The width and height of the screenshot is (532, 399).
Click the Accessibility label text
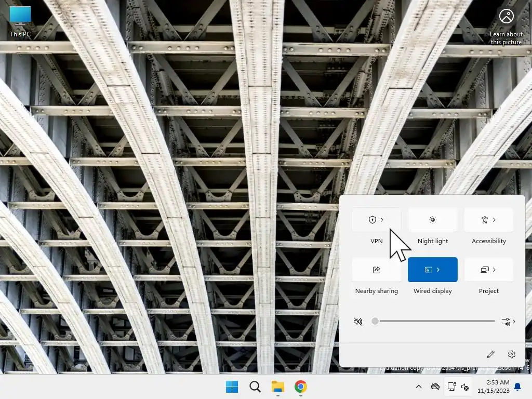[488, 241]
